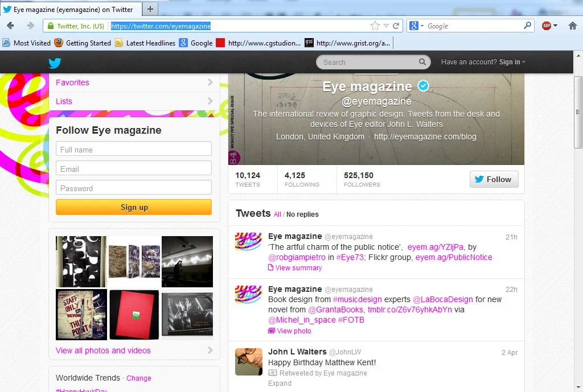Click 10,124 Tweets count
583x392 pixels.
248,179
